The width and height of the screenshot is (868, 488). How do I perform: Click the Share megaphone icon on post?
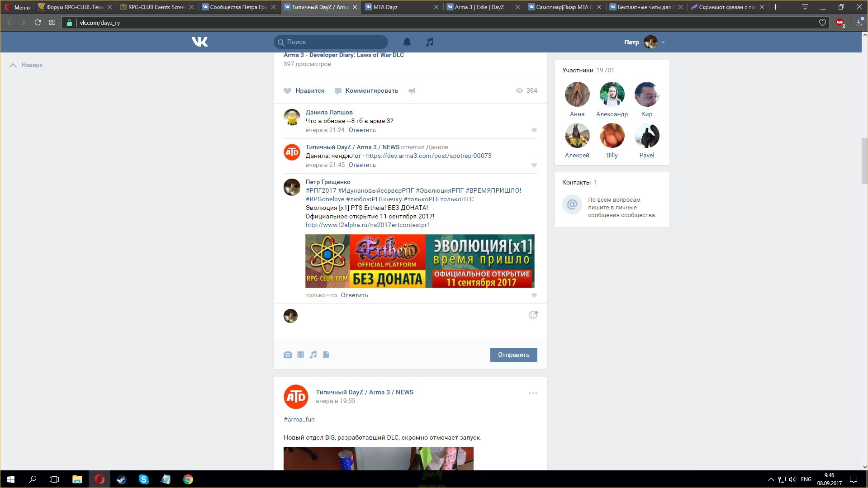coord(412,91)
